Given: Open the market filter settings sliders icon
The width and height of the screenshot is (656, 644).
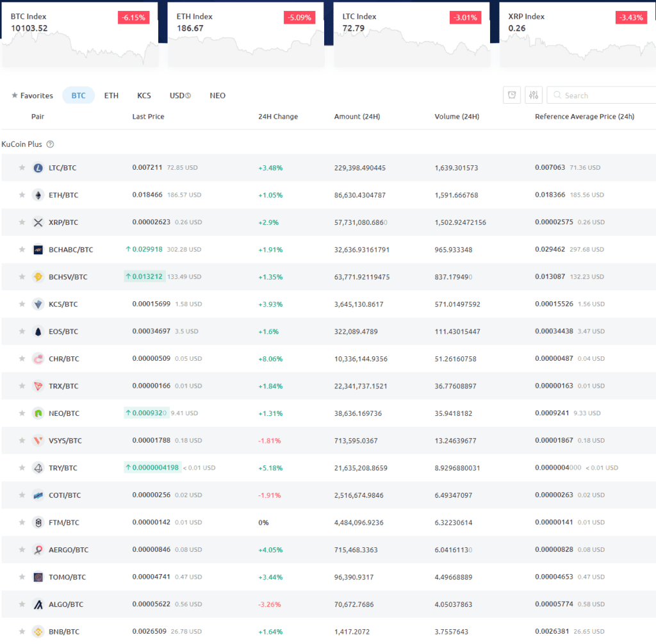Looking at the screenshot, I should (534, 95).
